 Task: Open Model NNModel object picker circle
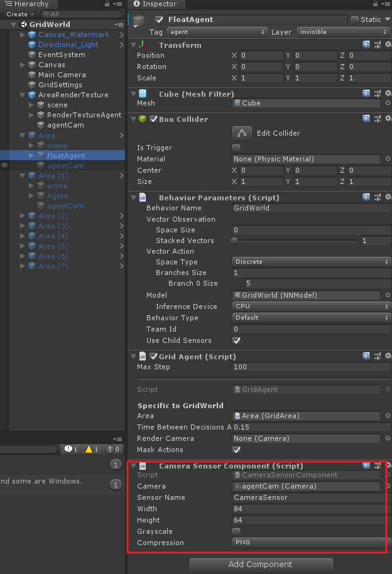388,295
